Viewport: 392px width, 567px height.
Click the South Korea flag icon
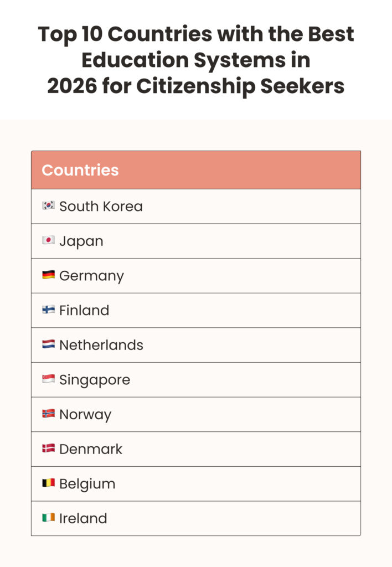click(48, 205)
